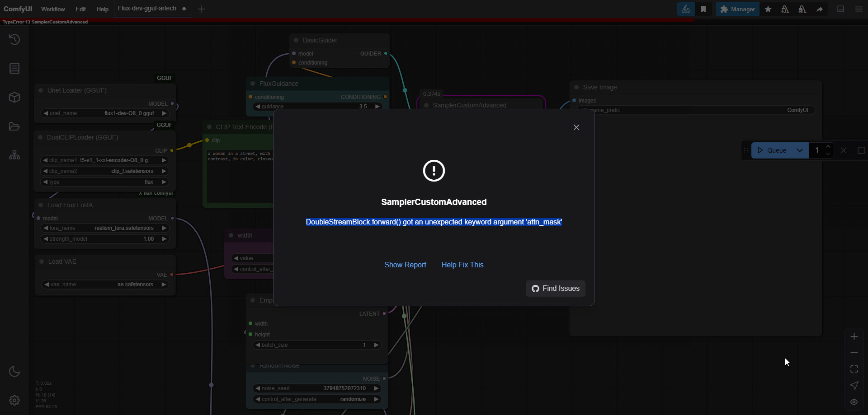This screenshot has height=415, width=868.
Task: Open the Edit menu
Action: (x=80, y=9)
